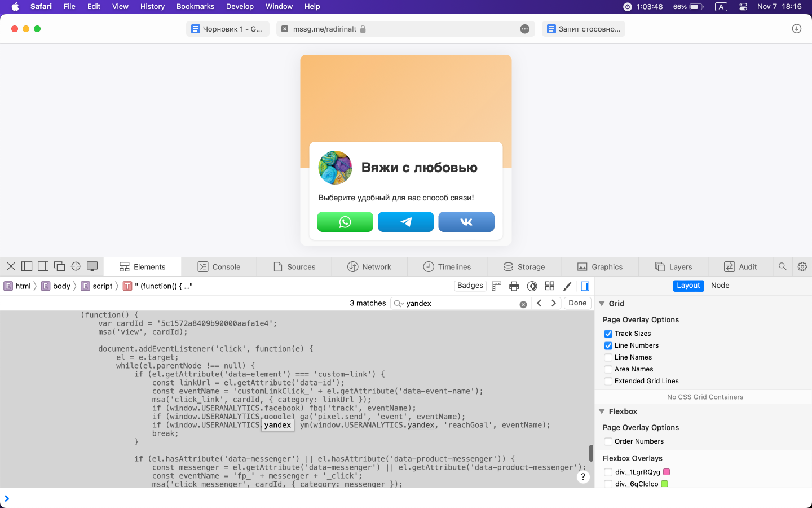Select the script breadcrumb element
The image size is (812, 508).
click(97, 286)
